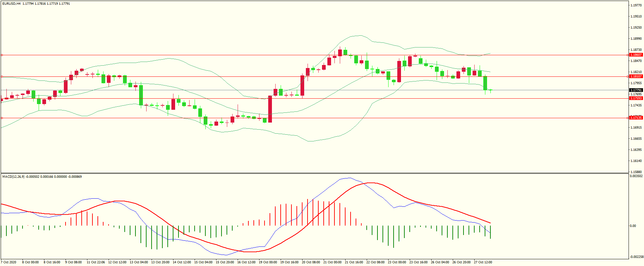
Task: Click the MACD scale value 0.003502
Action: 636,176
